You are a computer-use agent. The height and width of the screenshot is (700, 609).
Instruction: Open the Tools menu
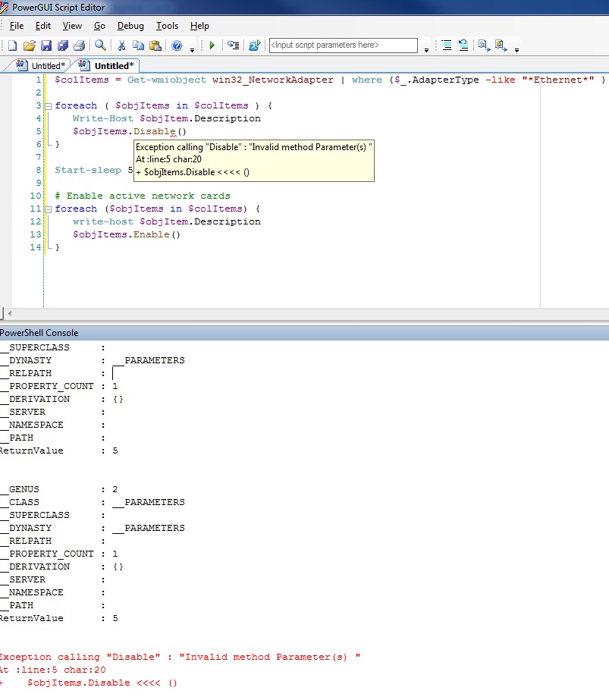167,26
